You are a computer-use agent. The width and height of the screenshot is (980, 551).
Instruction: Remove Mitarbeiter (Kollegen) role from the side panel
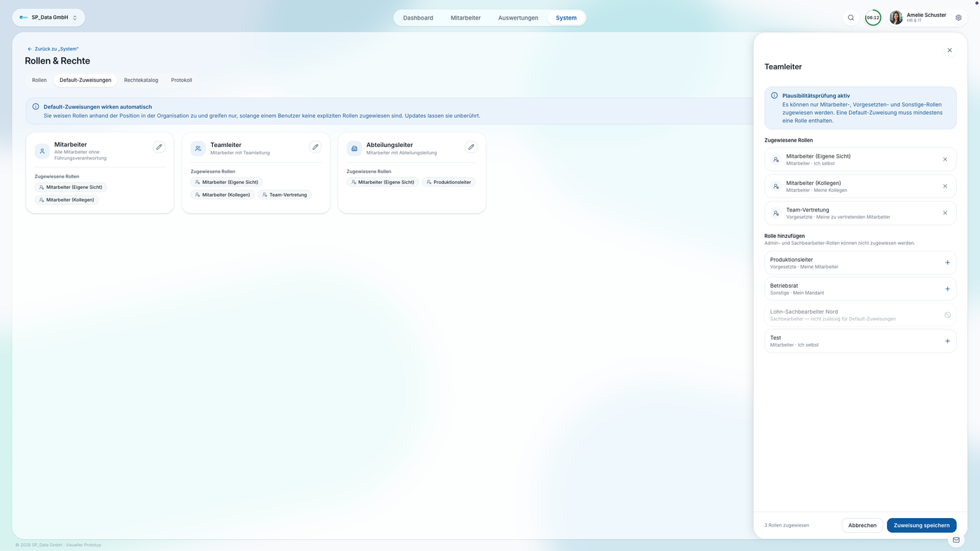pos(945,186)
